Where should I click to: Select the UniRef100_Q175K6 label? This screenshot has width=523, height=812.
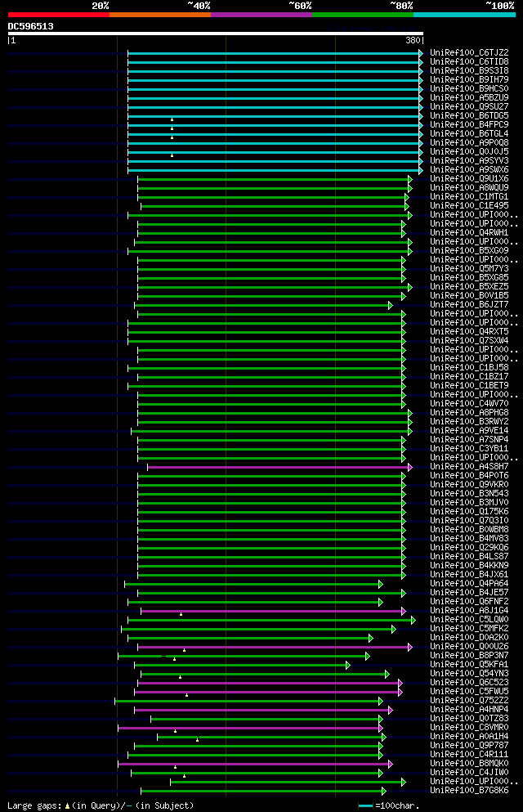[x=469, y=511]
